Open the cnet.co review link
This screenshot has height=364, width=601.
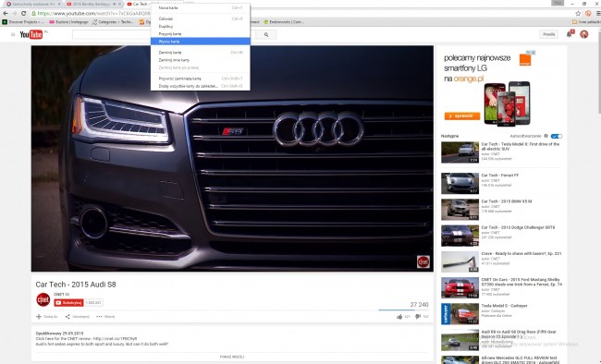click(115, 339)
